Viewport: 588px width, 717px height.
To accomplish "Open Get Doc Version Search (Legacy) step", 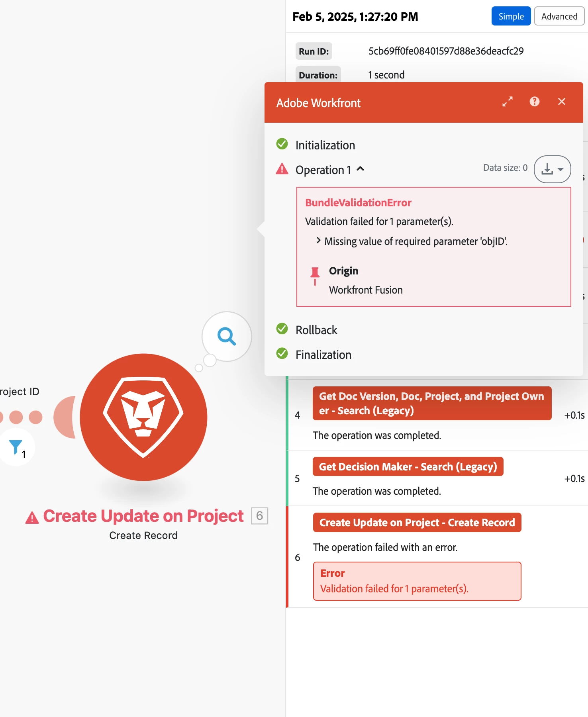I will [432, 403].
